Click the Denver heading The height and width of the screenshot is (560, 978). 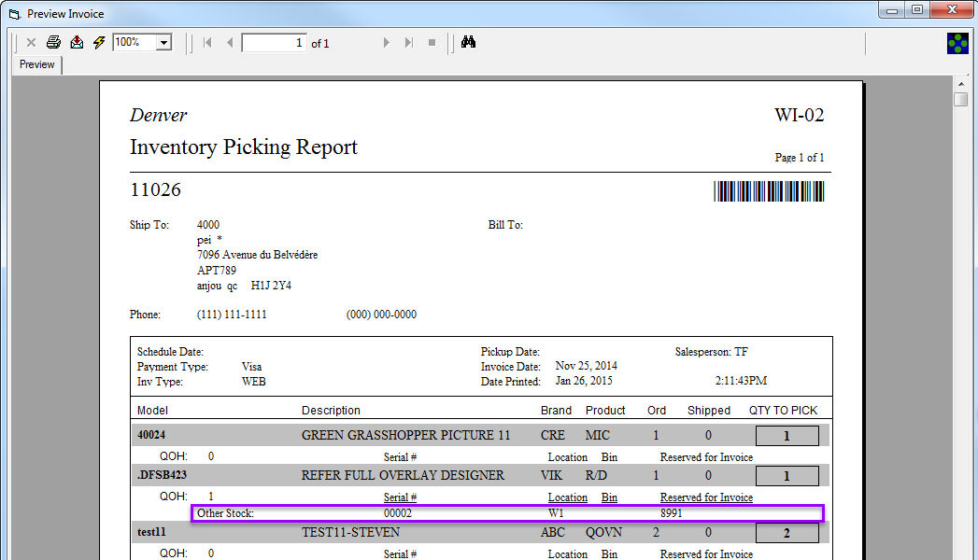[158, 115]
